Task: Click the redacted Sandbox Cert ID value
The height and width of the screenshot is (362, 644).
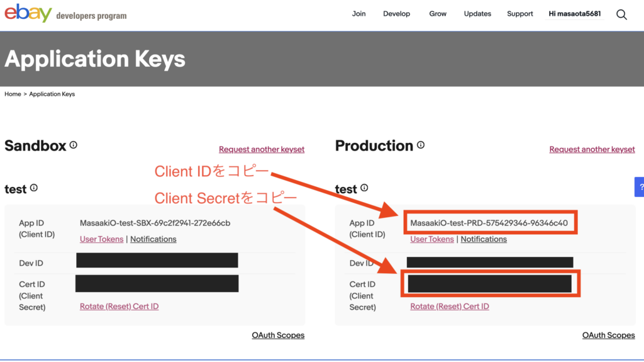Action: (x=157, y=284)
